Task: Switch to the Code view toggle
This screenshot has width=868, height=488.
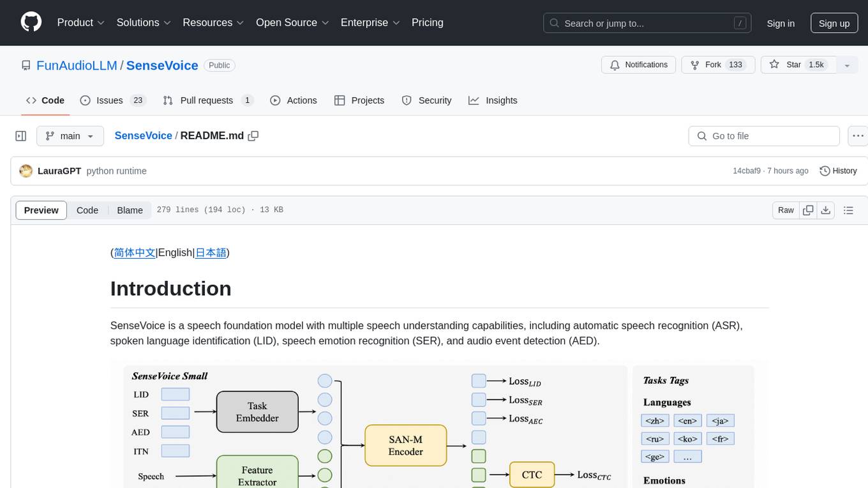Action: point(87,210)
